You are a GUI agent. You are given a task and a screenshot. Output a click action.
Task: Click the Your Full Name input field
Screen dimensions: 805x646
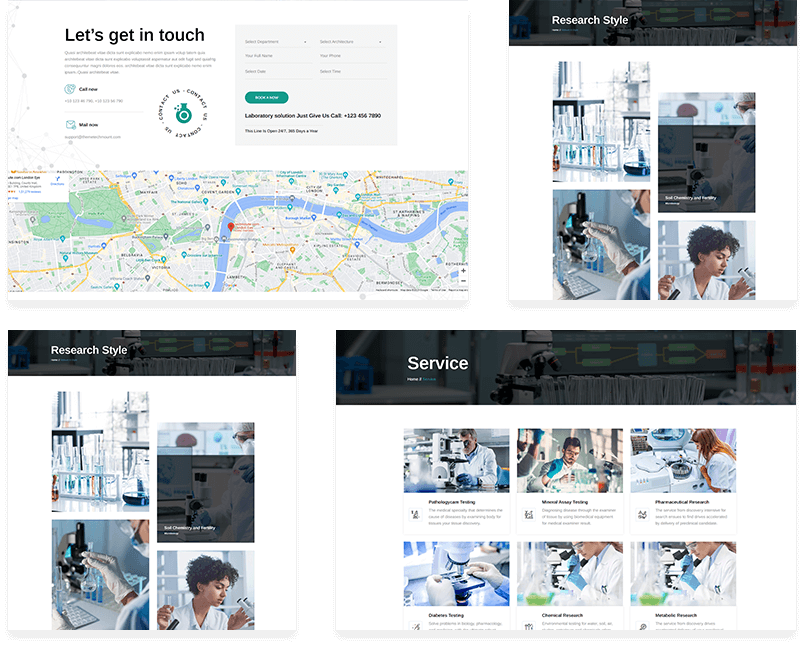[278, 55]
